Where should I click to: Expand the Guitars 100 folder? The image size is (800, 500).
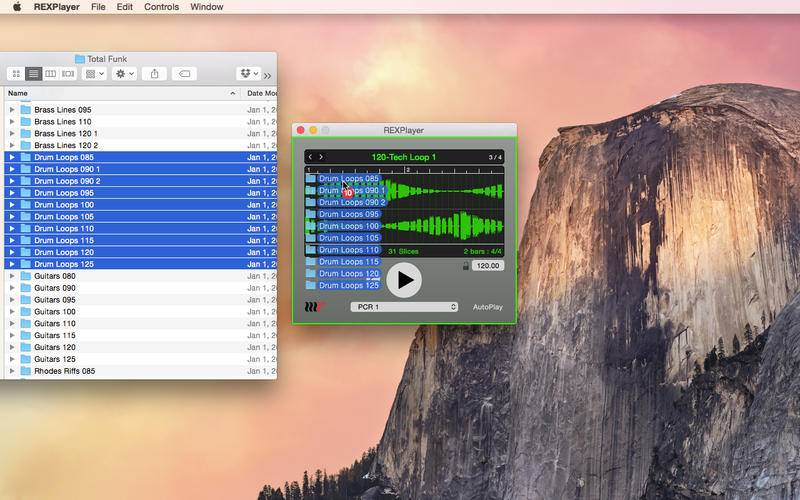pos(12,312)
